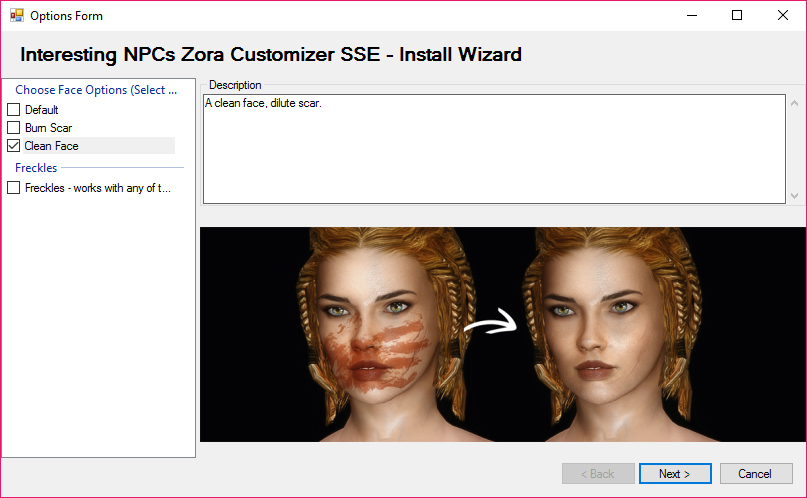Click the Choose Face Options group header
The image size is (807, 498).
(96, 90)
